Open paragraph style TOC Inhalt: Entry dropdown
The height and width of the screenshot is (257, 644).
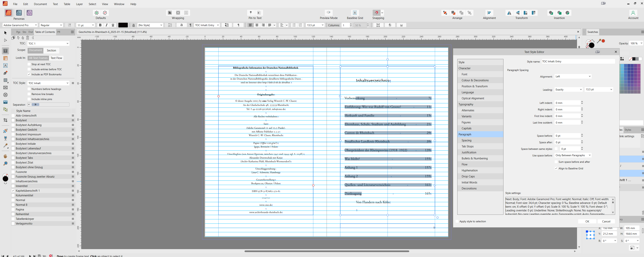[207, 25]
